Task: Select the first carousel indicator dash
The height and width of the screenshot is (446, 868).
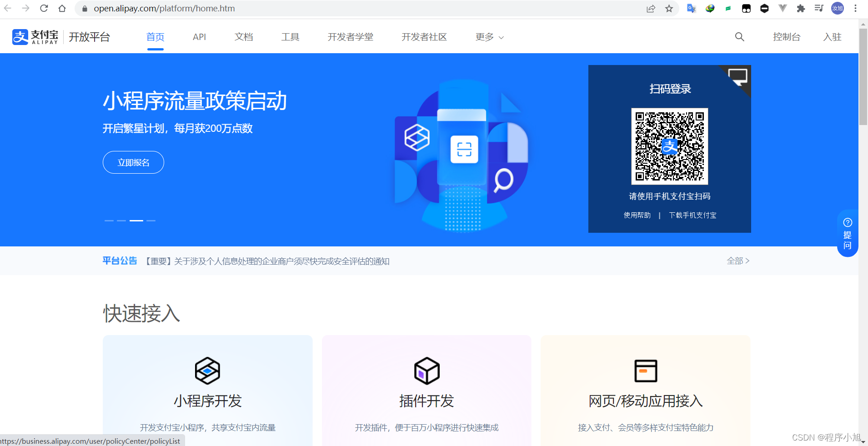Action: 109,220
